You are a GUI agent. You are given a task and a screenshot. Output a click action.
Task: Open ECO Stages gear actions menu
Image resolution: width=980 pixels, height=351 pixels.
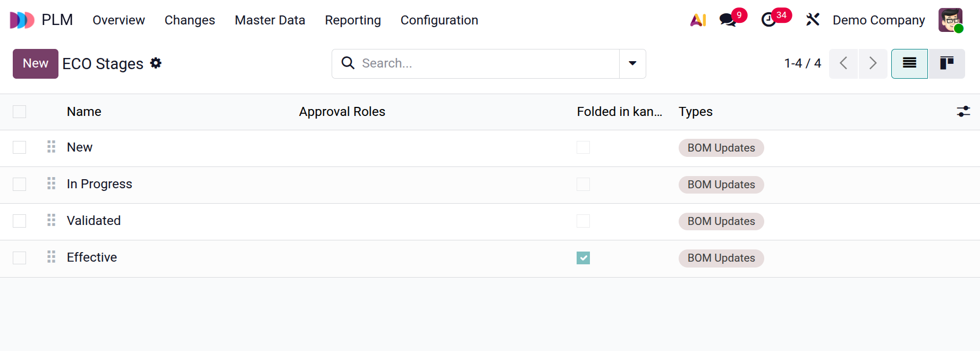click(156, 63)
